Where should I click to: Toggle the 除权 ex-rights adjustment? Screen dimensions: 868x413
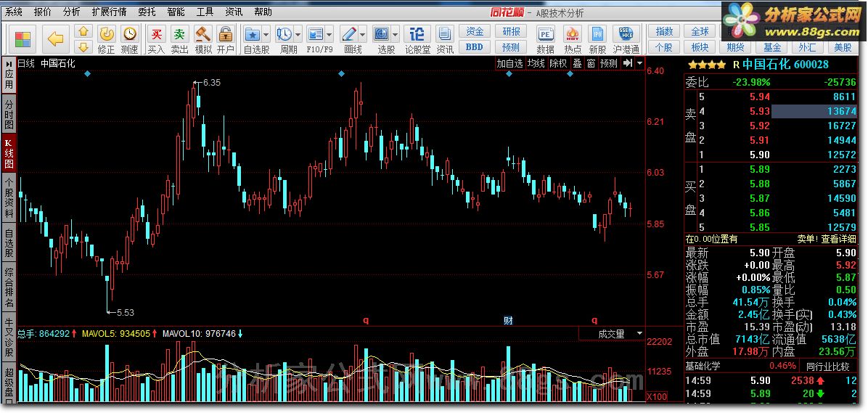[558, 63]
